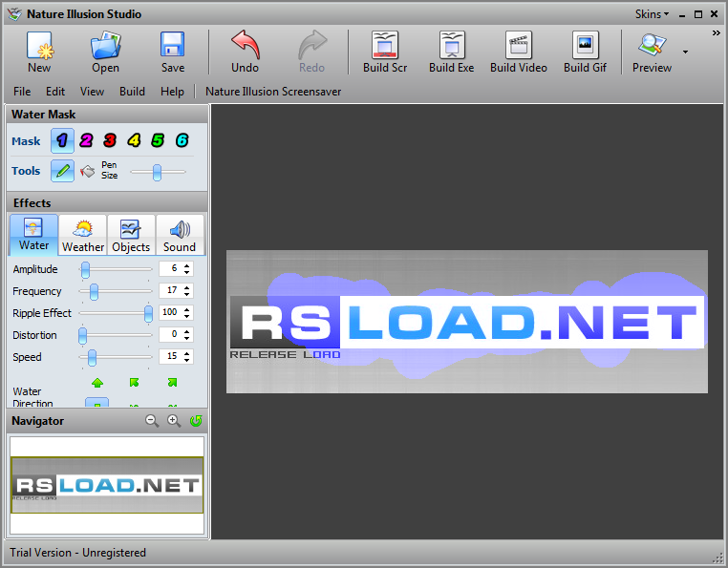Select water mask 5 (green)
This screenshot has width=728, height=568.
[158, 140]
